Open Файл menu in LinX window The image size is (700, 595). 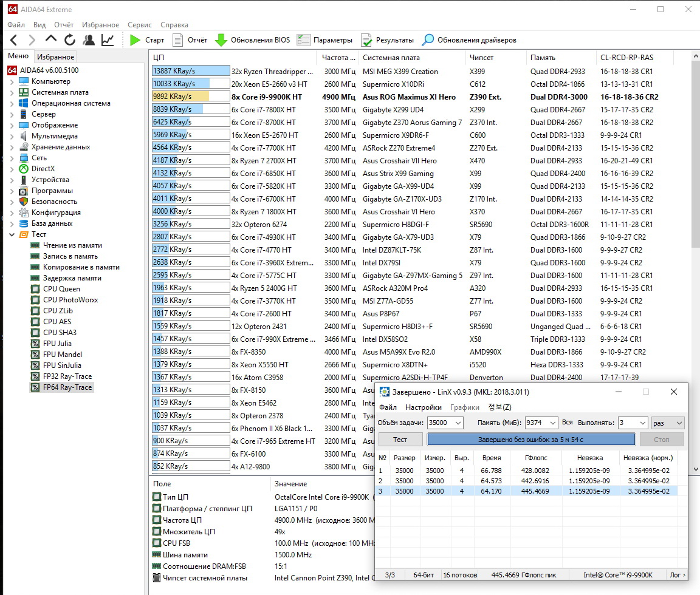tap(388, 407)
